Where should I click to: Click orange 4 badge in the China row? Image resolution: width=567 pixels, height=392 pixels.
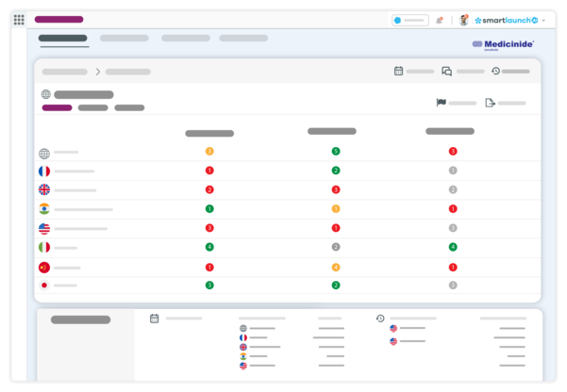pyautogui.click(x=336, y=268)
